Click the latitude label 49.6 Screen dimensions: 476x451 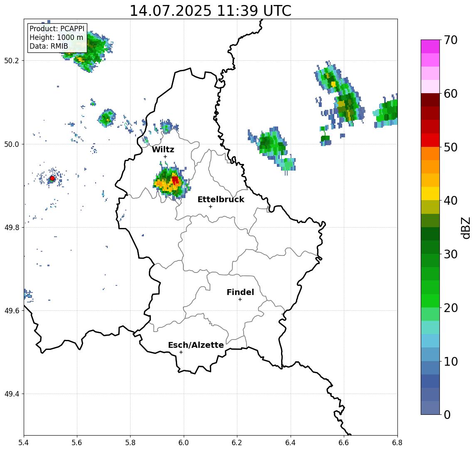(x=12, y=311)
